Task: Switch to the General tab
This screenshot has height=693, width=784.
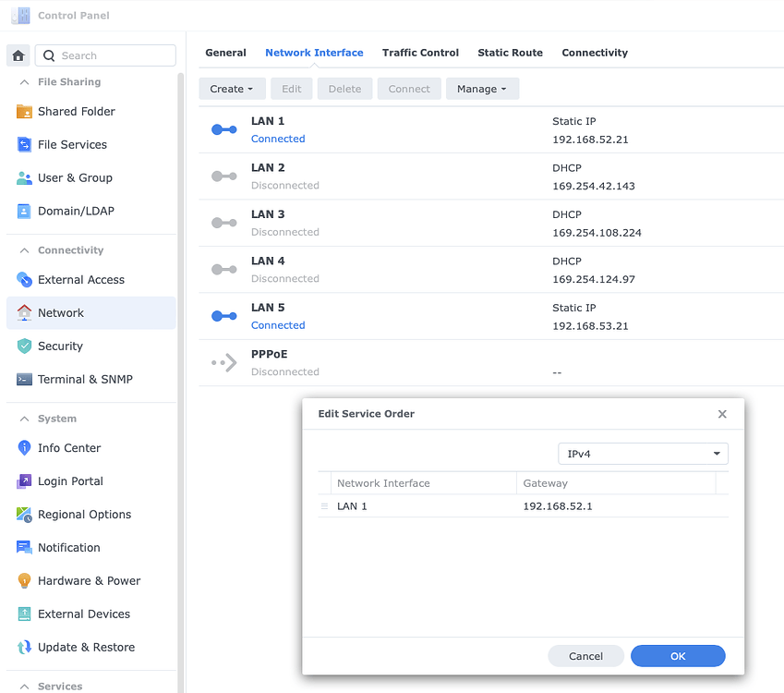Action: (225, 53)
